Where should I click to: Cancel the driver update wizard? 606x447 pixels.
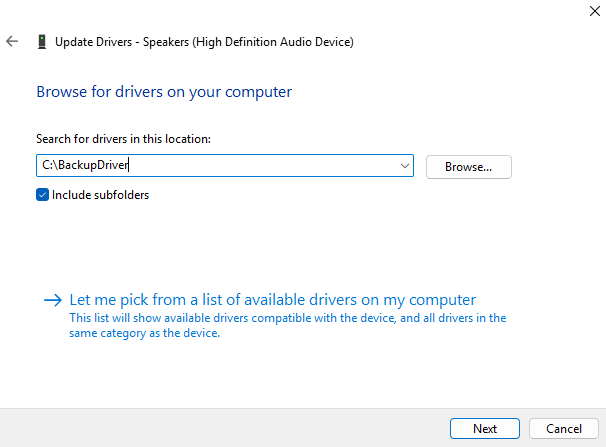tap(563, 428)
